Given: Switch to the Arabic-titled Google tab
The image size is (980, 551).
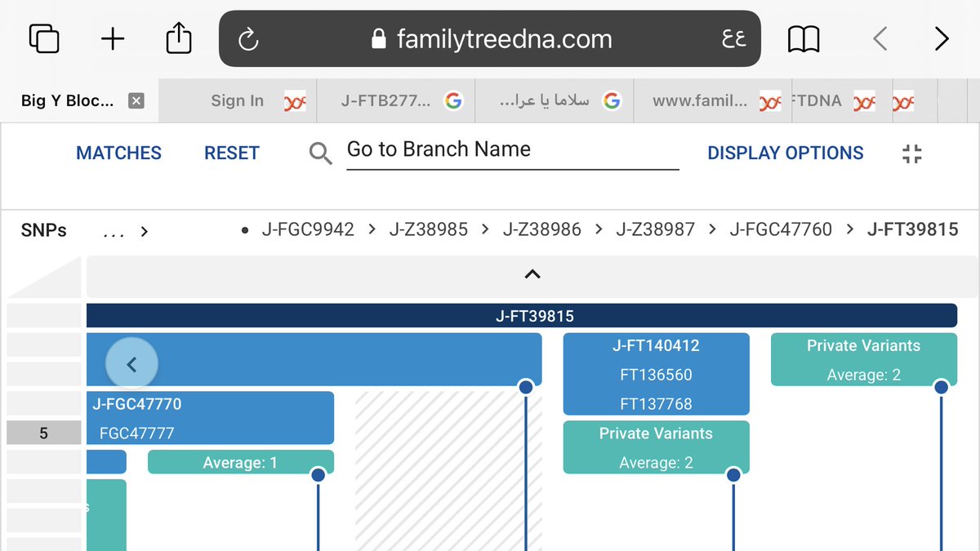Looking at the screenshot, I should pos(554,100).
